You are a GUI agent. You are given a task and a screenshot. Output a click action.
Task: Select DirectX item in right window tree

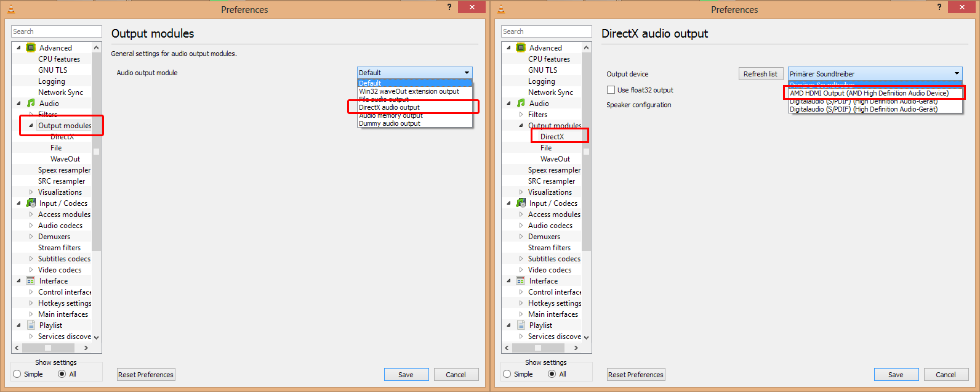(x=552, y=136)
